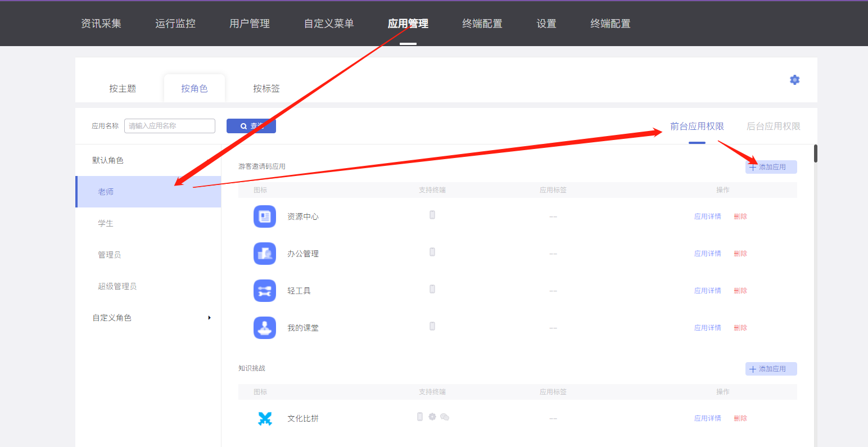Click the vertical scrollbar of the app list

pos(816,153)
